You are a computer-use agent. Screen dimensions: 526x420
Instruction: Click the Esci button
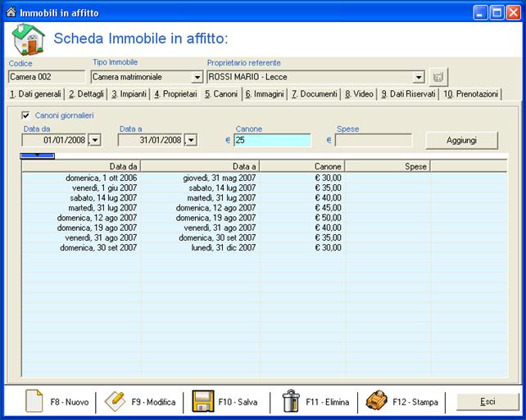(x=487, y=401)
